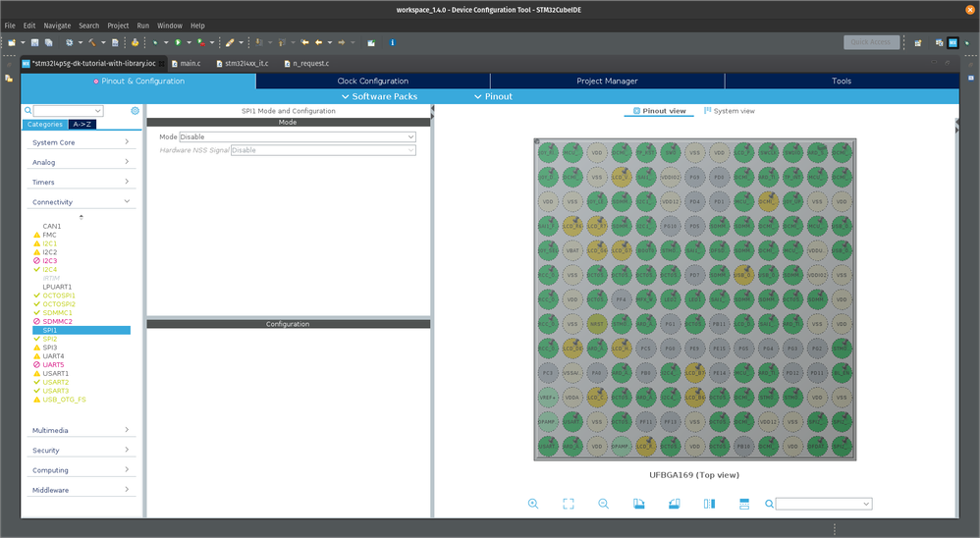This screenshot has width=980, height=538.
Task: Select USB_OTG_FS peripheral
Action: click(64, 400)
